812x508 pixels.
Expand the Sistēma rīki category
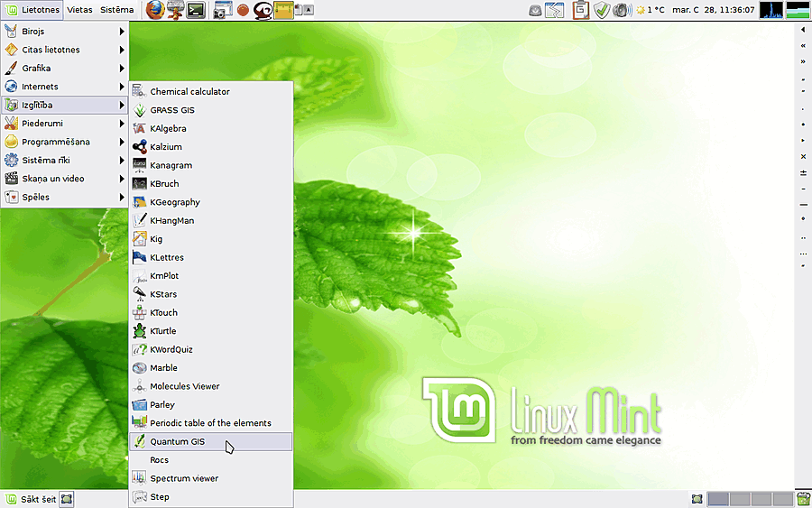click(x=65, y=160)
